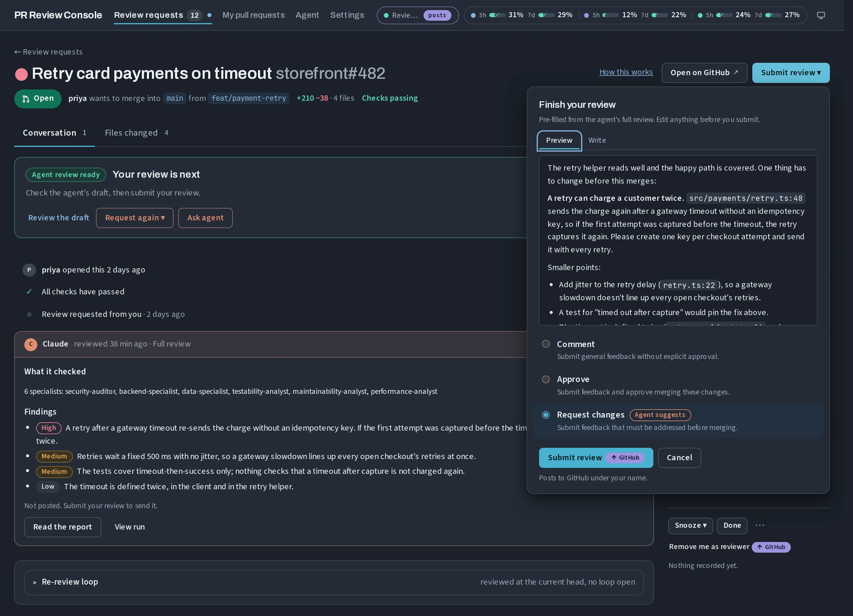Click the 7d usage bar showing 27%
The height and width of the screenshot is (616, 853).
pyautogui.click(x=773, y=15)
